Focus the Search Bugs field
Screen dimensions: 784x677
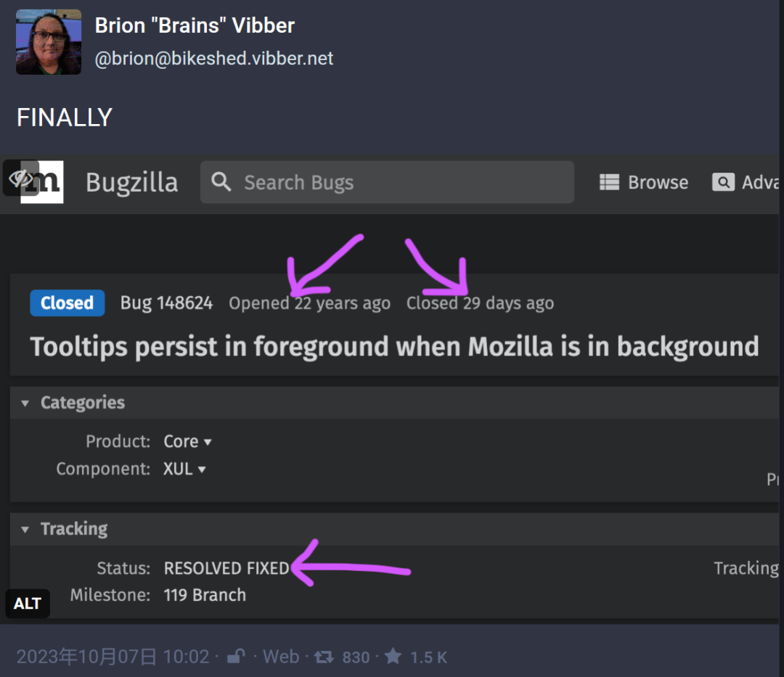click(387, 182)
